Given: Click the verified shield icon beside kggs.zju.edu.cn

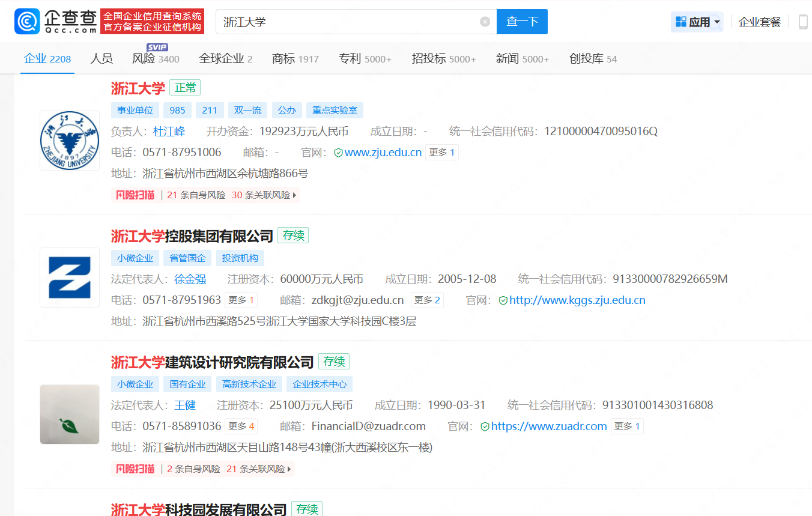Looking at the screenshot, I should (503, 300).
